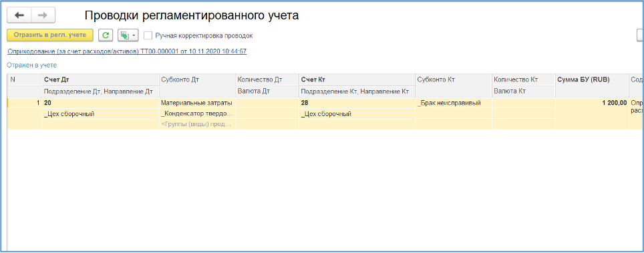Click the Отражен в учете status text
The height and width of the screenshot is (253, 644).
pyautogui.click(x=31, y=65)
